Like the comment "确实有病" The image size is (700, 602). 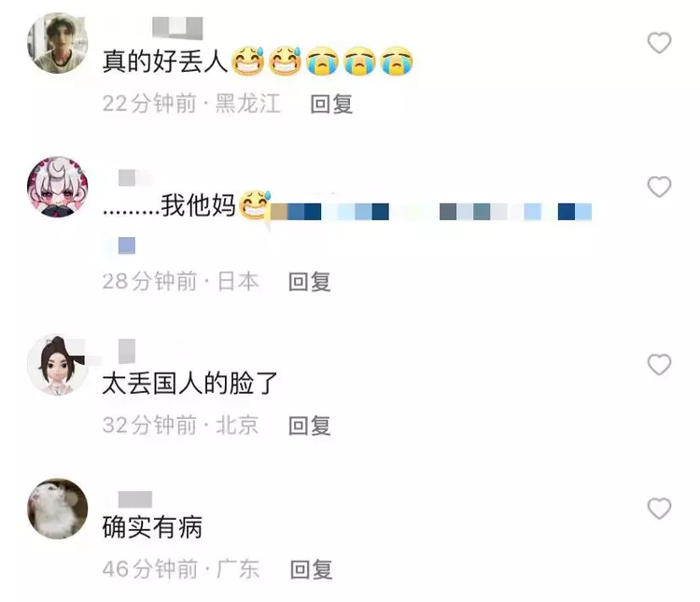click(659, 509)
